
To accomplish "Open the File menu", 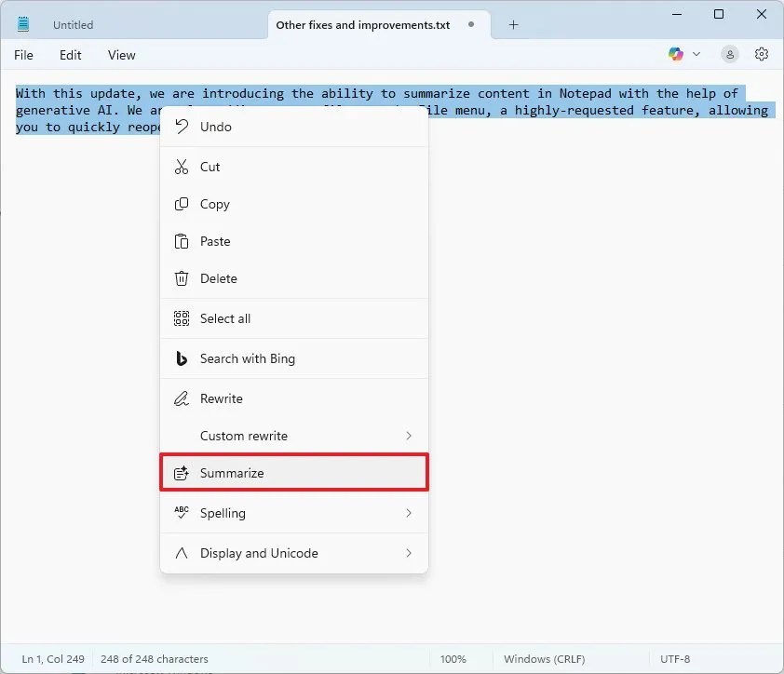I will (23, 55).
